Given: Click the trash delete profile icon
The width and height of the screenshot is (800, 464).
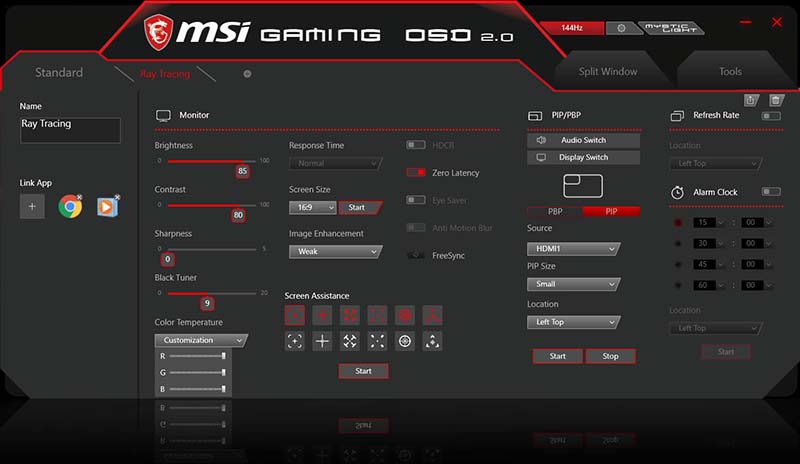Looking at the screenshot, I should point(776,100).
